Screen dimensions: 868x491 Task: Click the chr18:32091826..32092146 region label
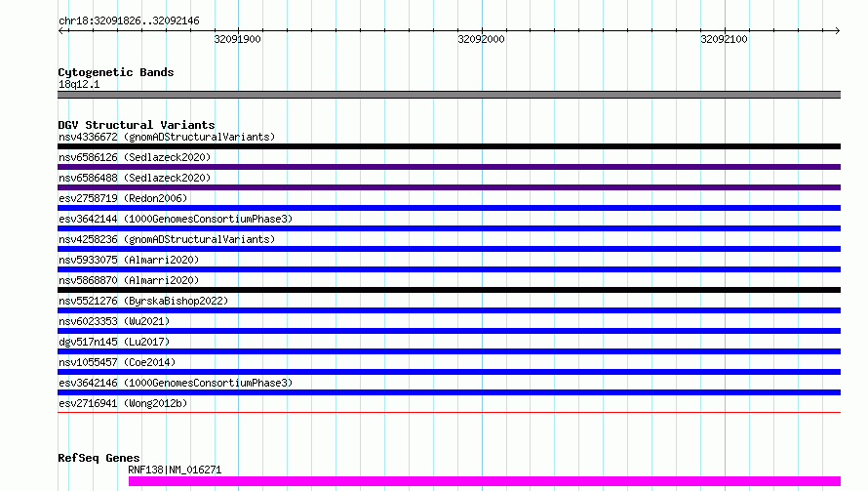click(129, 21)
